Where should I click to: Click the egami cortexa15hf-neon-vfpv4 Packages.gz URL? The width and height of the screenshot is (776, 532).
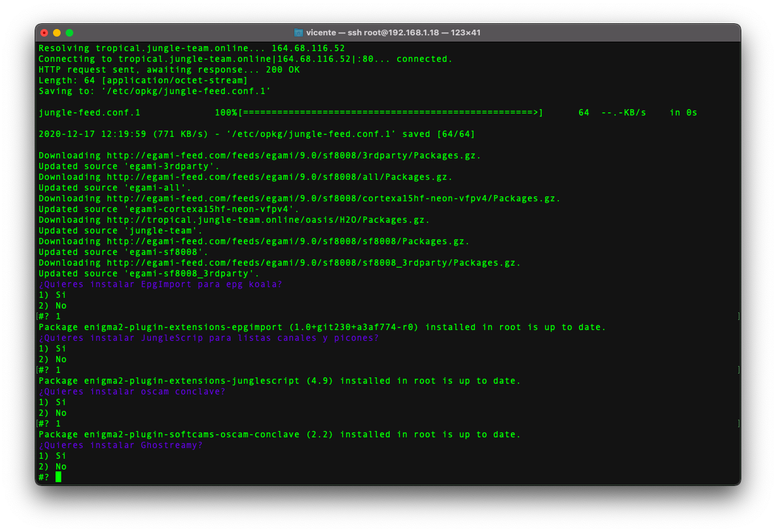tap(333, 199)
